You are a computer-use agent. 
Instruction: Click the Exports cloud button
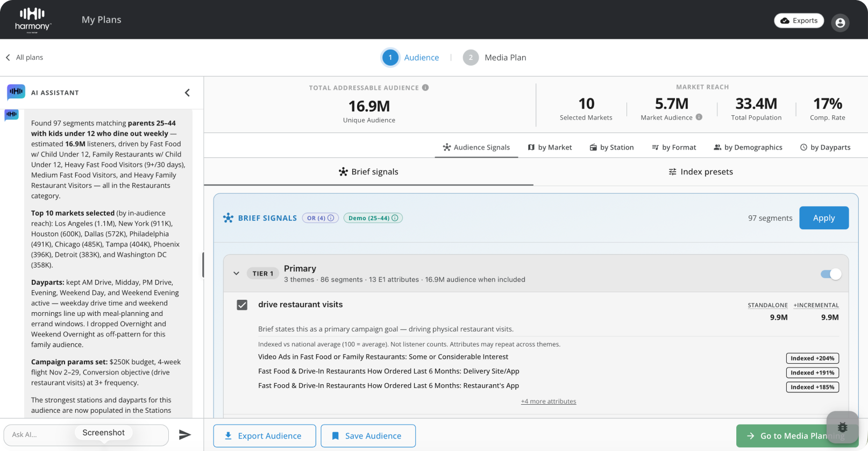(799, 20)
